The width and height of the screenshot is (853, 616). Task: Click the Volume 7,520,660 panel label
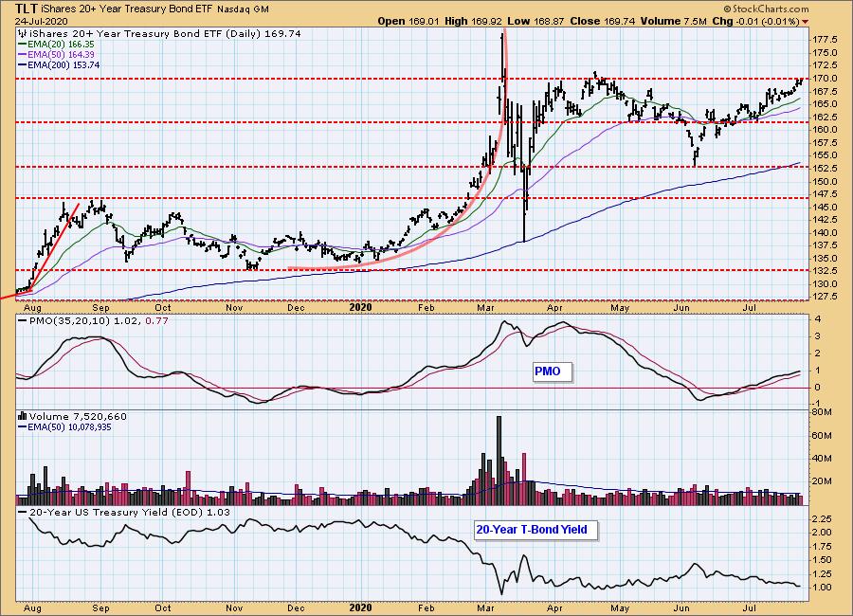pyautogui.click(x=78, y=416)
